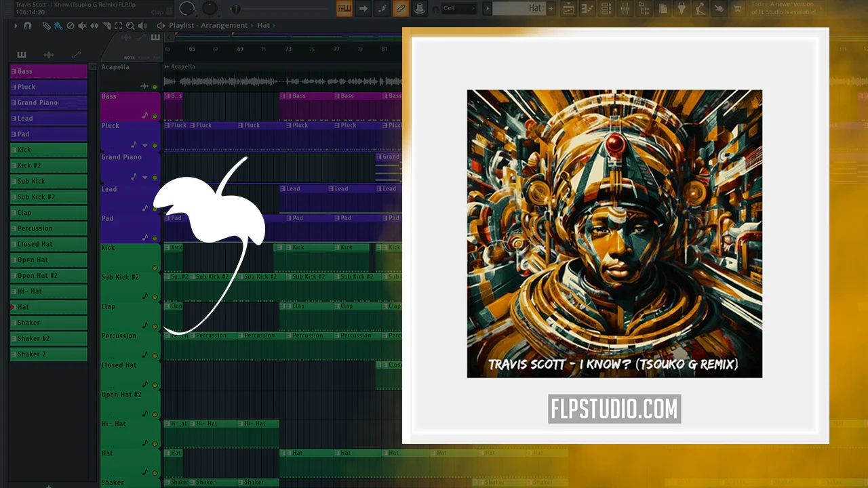Select the Draw pencil tool

pos(46,26)
